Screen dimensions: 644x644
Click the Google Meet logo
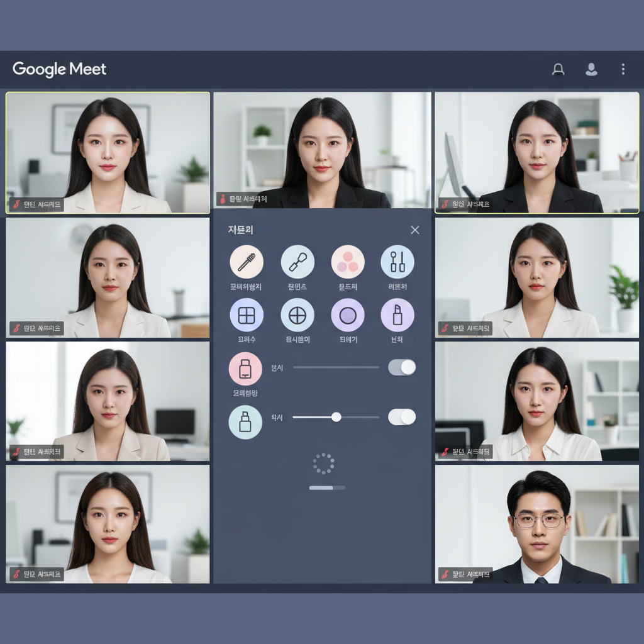pos(60,69)
